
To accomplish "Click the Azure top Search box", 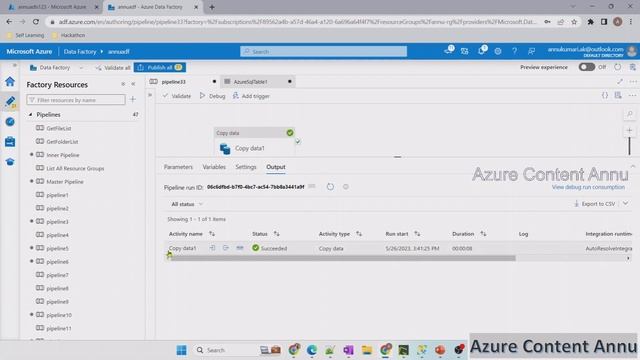I will coord(323,51).
